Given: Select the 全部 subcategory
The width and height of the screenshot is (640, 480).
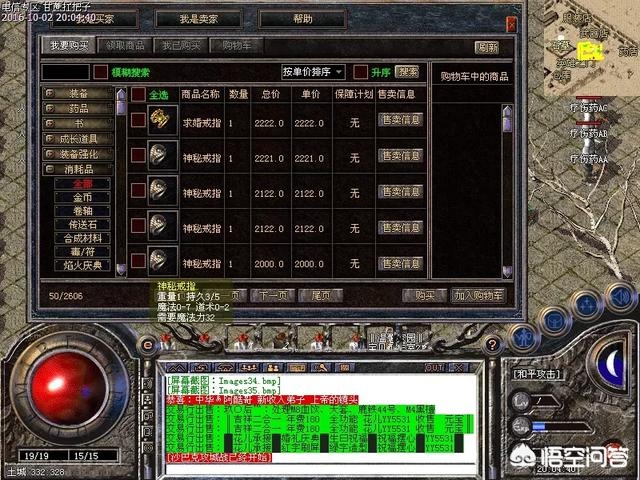Looking at the screenshot, I should 82,184.
